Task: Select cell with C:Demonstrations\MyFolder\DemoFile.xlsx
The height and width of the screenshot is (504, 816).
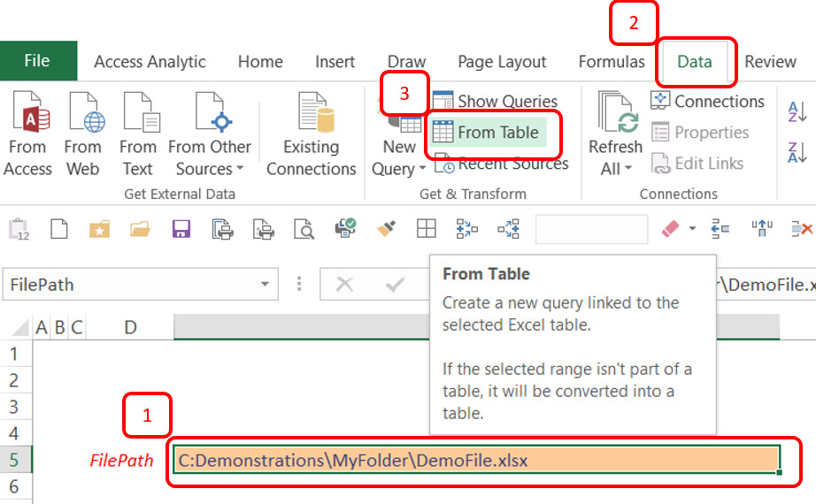Action: [x=476, y=461]
